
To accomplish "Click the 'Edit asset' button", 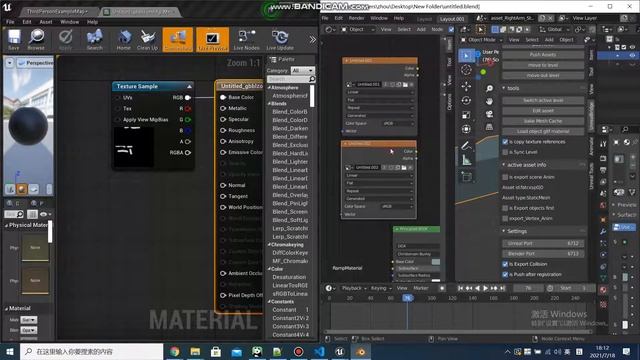I will click(x=543, y=111).
